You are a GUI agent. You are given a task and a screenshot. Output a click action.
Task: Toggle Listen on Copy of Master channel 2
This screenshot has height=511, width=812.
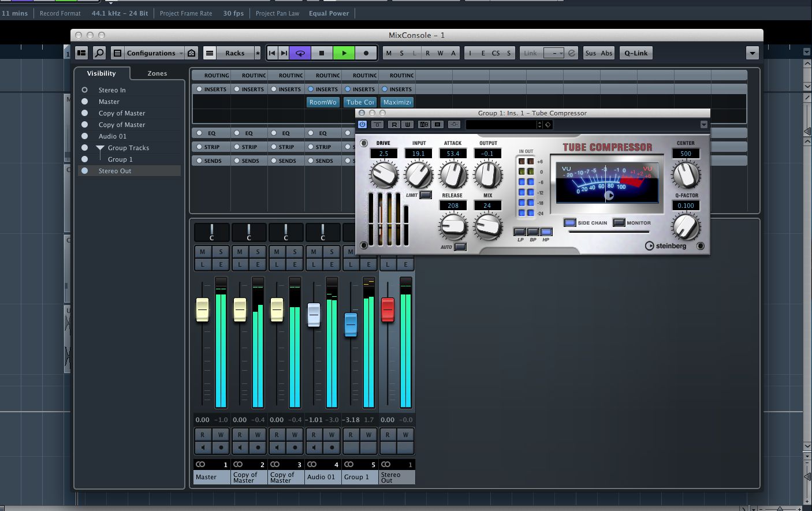[x=240, y=264]
